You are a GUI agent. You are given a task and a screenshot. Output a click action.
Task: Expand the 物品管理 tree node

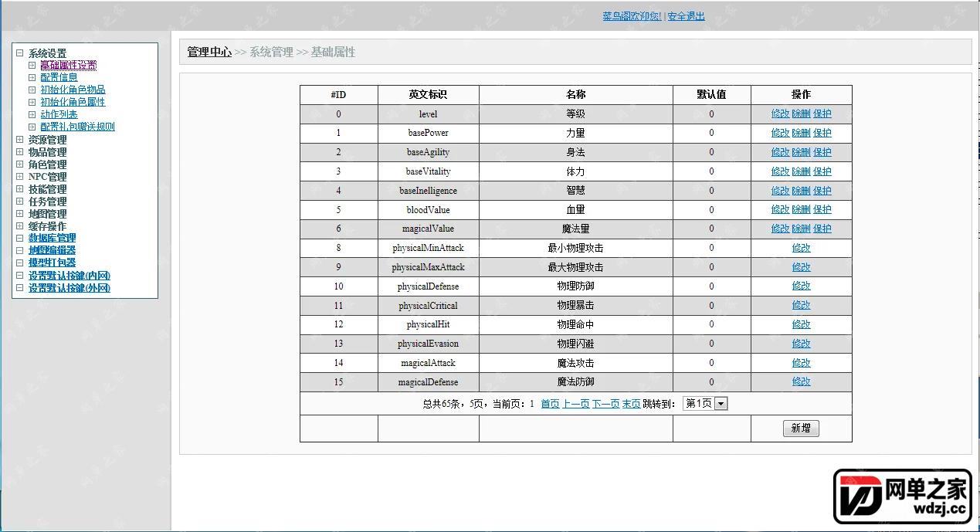tap(20, 152)
